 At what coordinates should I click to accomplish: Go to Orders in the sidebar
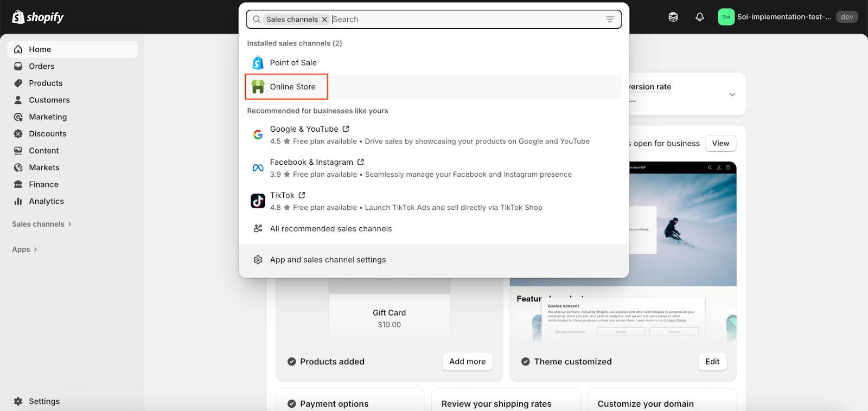(42, 66)
